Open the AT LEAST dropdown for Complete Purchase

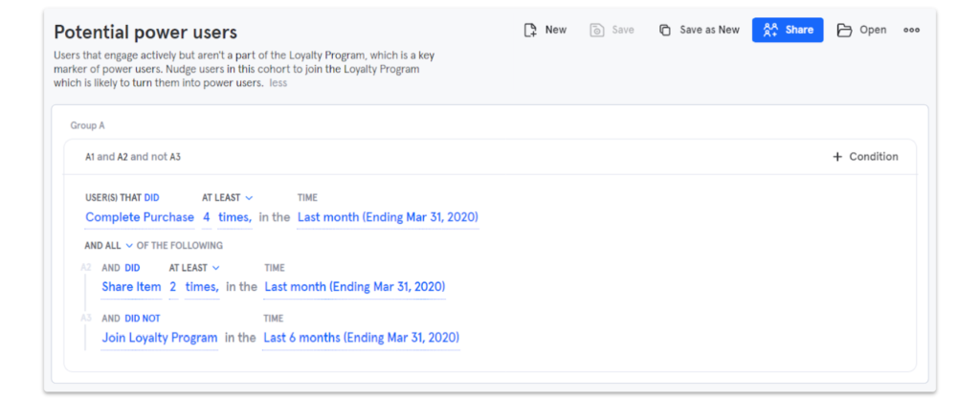(x=228, y=197)
